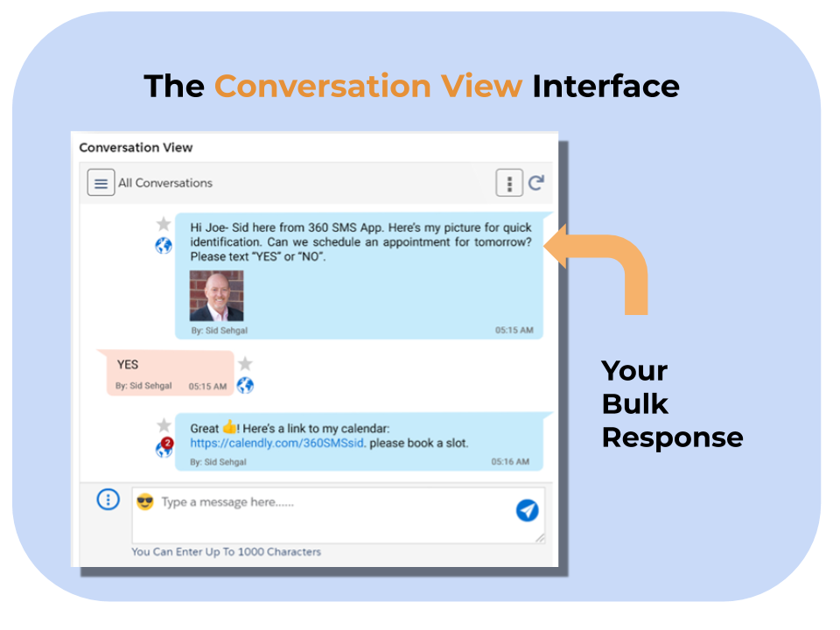
Task: Star the 'Hi Joe- Sid here' message
Action: [164, 223]
